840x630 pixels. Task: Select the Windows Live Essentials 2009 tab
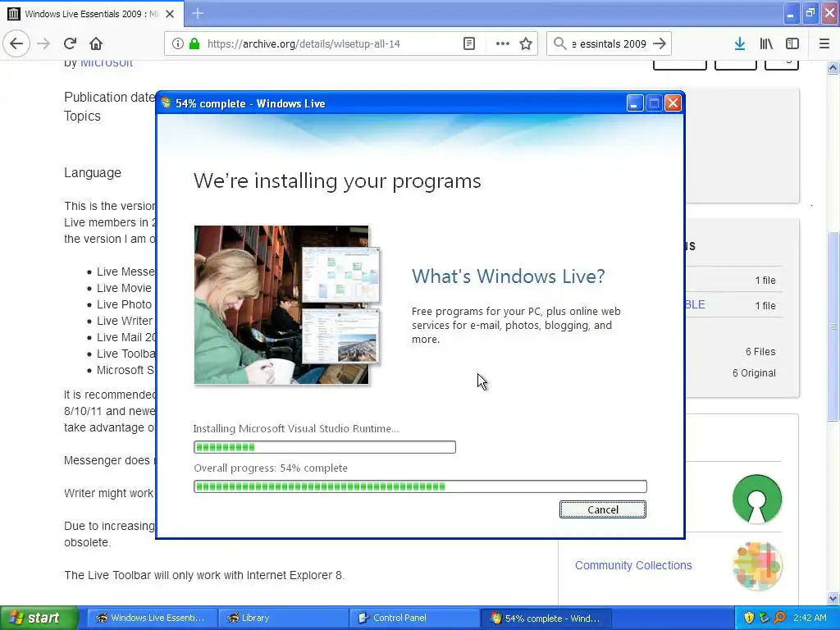[x=92, y=14]
